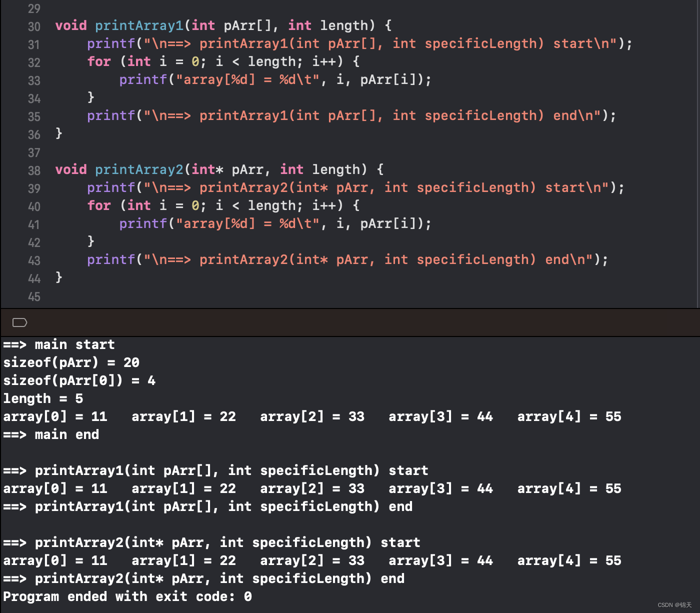Screen dimensions: 700x613
Task: Click line number 35 in the gutter
Action: [34, 116]
